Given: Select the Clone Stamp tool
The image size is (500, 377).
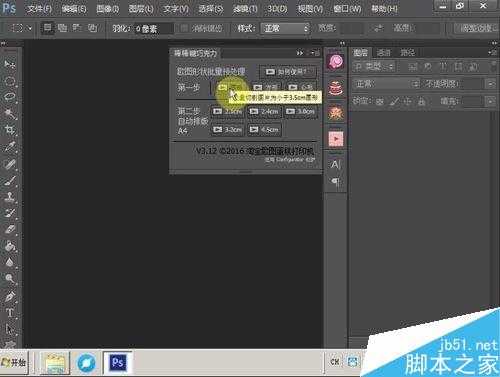Looking at the screenshot, I should (x=10, y=196).
